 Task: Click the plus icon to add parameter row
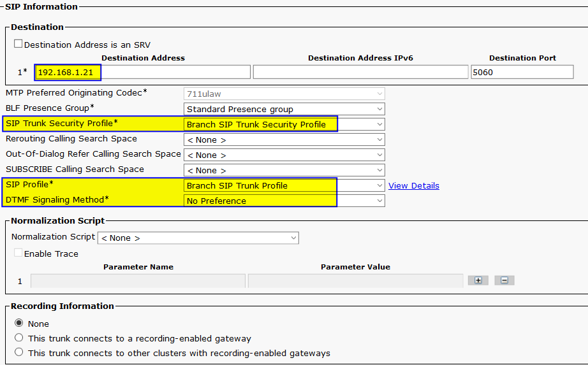coord(478,280)
